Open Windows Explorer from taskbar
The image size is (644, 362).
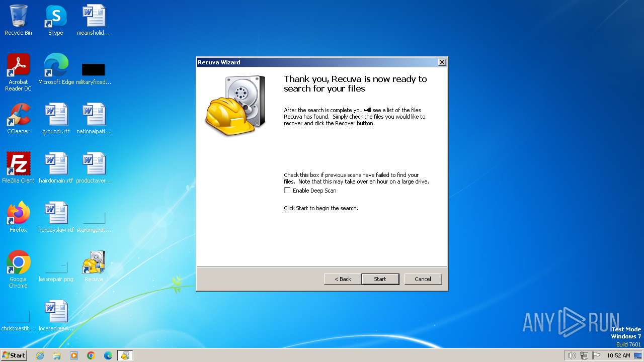click(x=57, y=355)
